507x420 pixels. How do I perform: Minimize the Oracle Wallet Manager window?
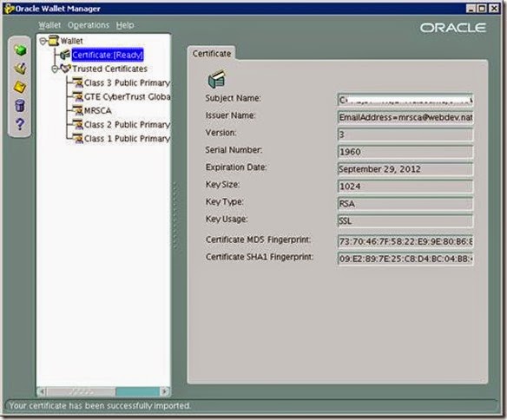[471, 9]
